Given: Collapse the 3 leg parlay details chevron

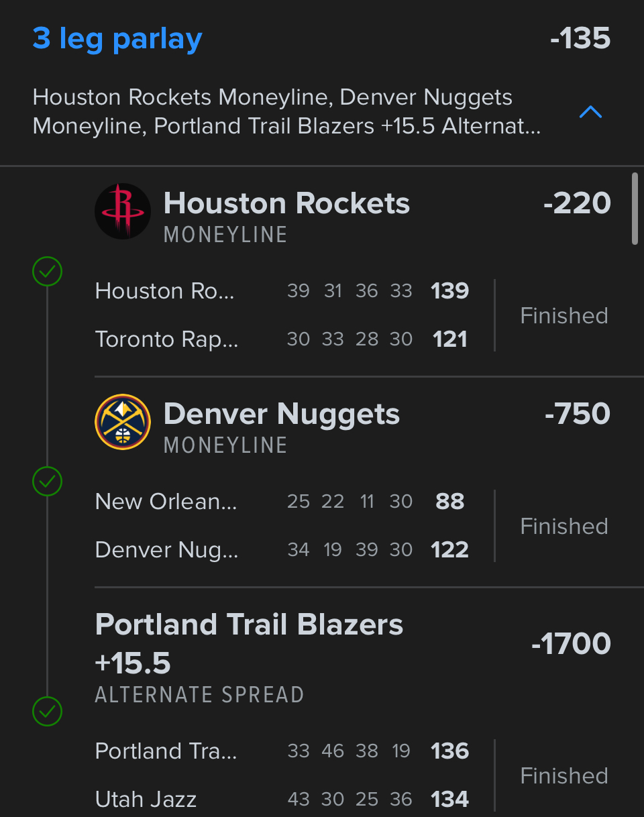Looking at the screenshot, I should pos(590,112).
